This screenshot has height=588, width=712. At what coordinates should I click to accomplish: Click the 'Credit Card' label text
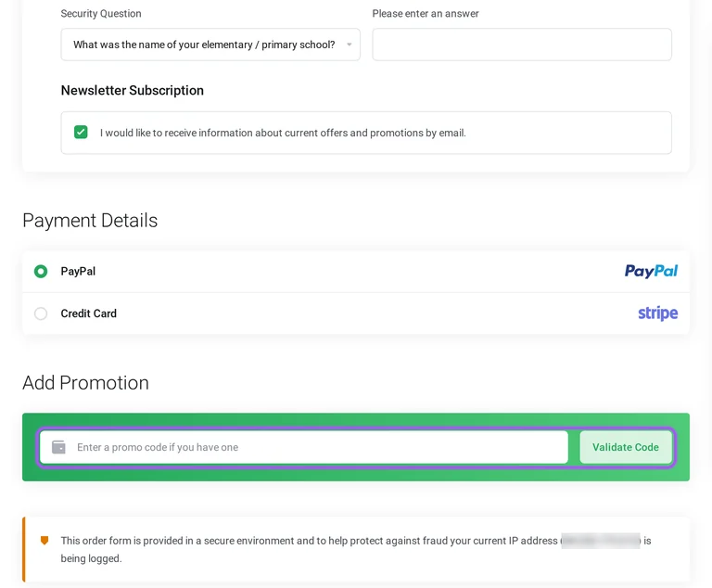point(89,313)
